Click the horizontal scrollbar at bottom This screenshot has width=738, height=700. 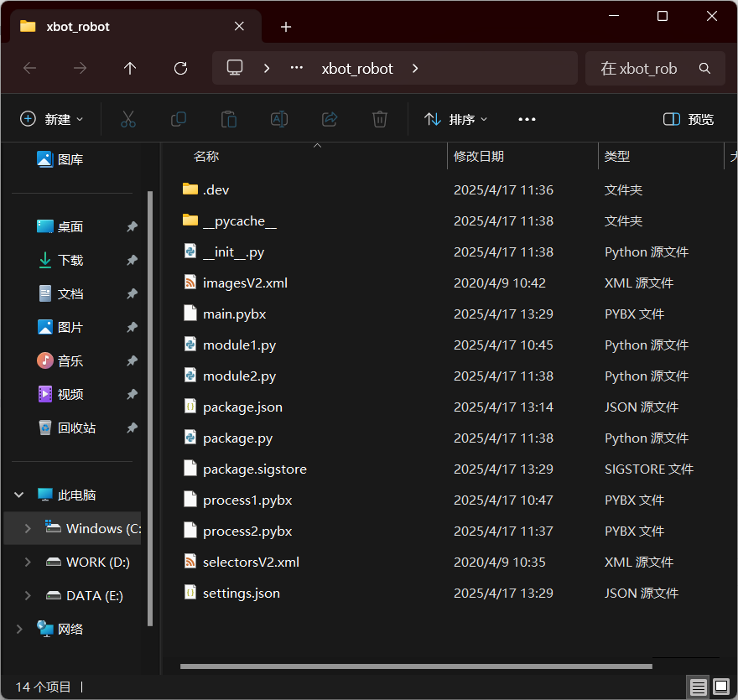(x=415, y=667)
